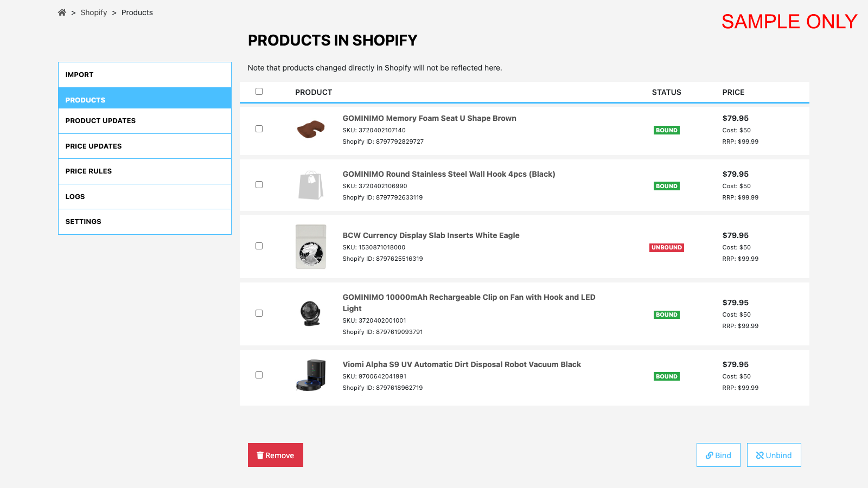
Task: Click the Unbind button
Action: (774, 455)
